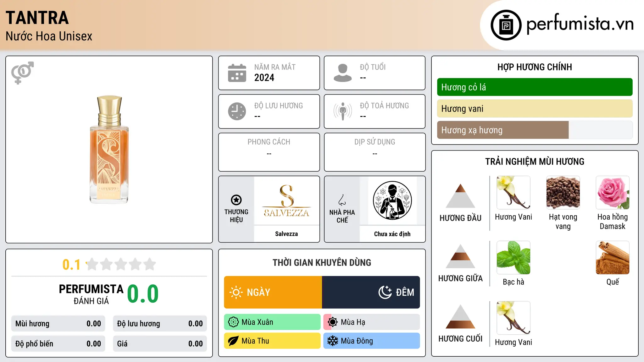Click the perfumer silhouette illustration

point(392,200)
